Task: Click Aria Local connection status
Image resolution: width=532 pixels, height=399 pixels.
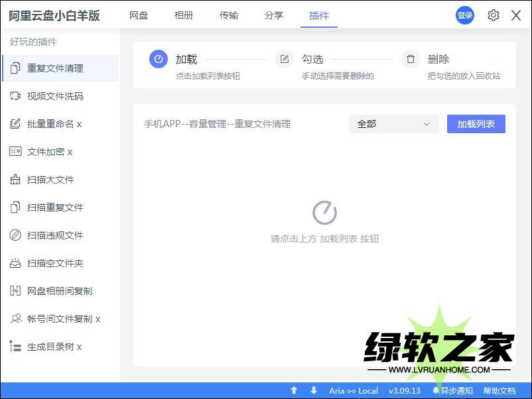Action: tap(354, 390)
